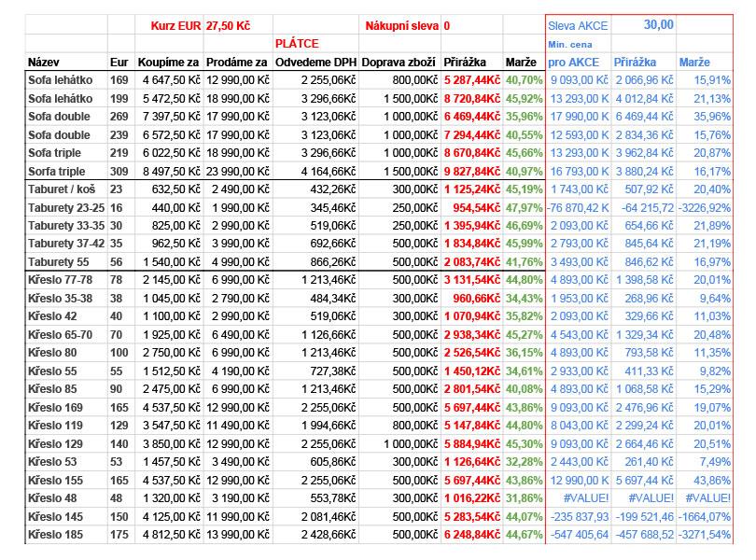Click the Taburety 37-42 name cell
The width and height of the screenshot is (756, 560).
click(x=66, y=243)
